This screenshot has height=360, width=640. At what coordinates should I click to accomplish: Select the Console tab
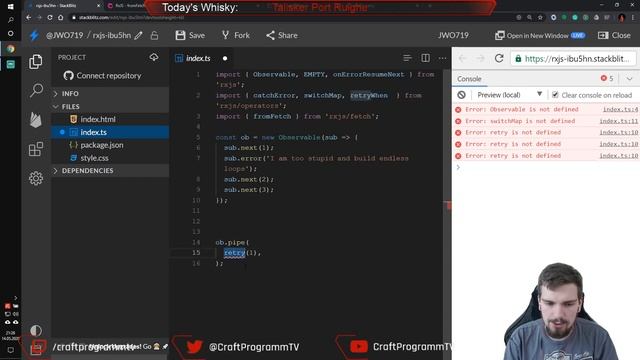pos(469,79)
